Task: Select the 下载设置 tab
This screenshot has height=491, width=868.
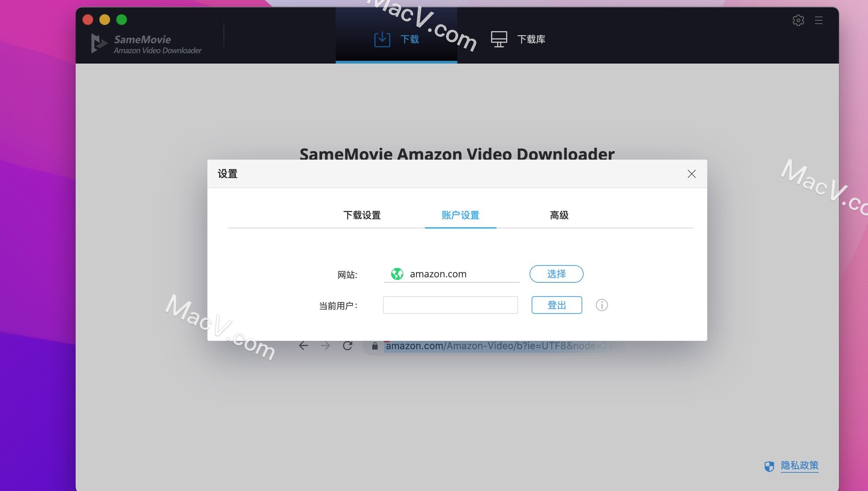Action: [362, 215]
